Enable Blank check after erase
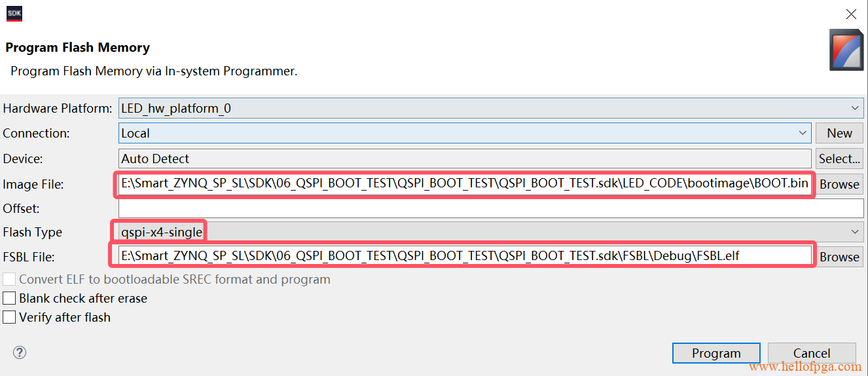The image size is (868, 376). coord(9,299)
